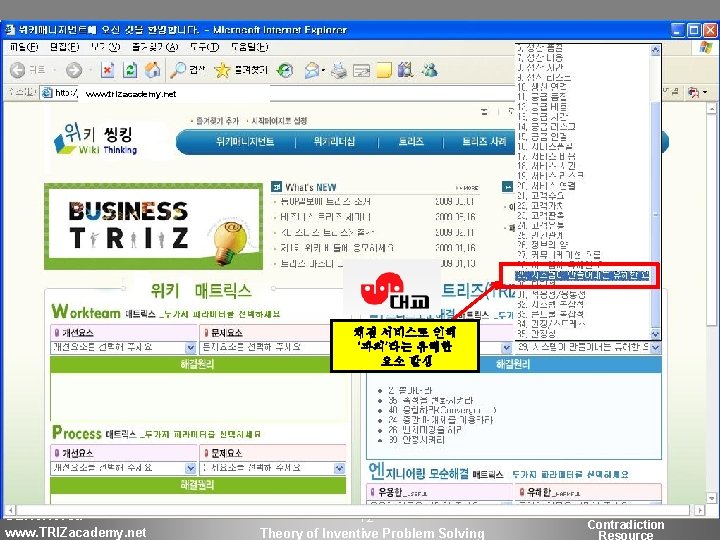Viewport: 720px width, 540px height.
Task: Click the What's NEW section icon
Action: (276, 187)
